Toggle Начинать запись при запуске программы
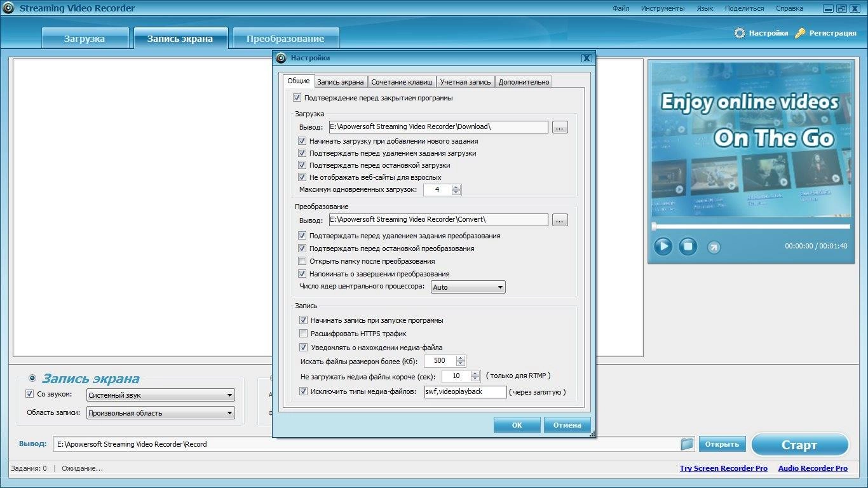 (303, 320)
